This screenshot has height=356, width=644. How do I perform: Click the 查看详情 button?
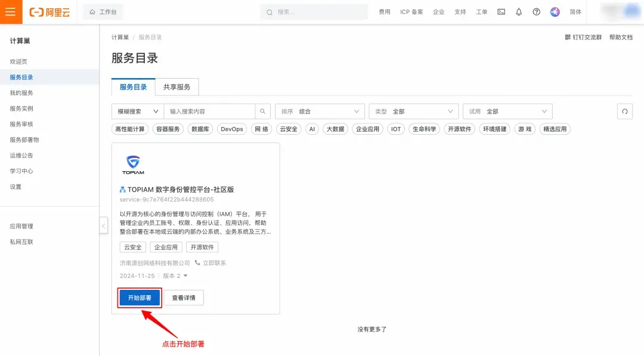point(184,298)
